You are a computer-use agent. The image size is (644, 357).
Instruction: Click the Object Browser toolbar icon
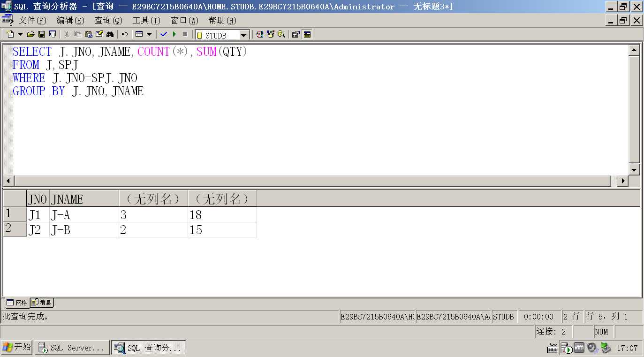271,34
